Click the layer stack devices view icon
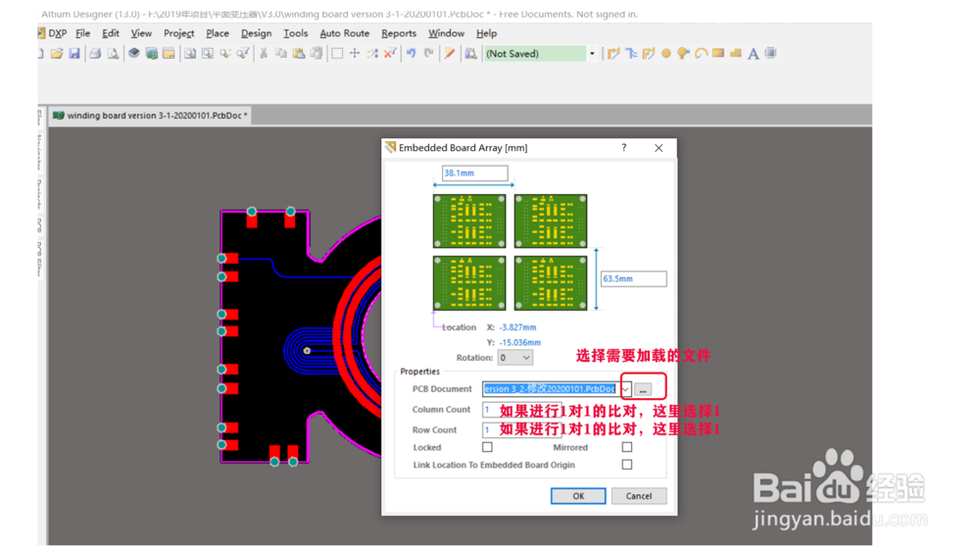 tap(133, 54)
